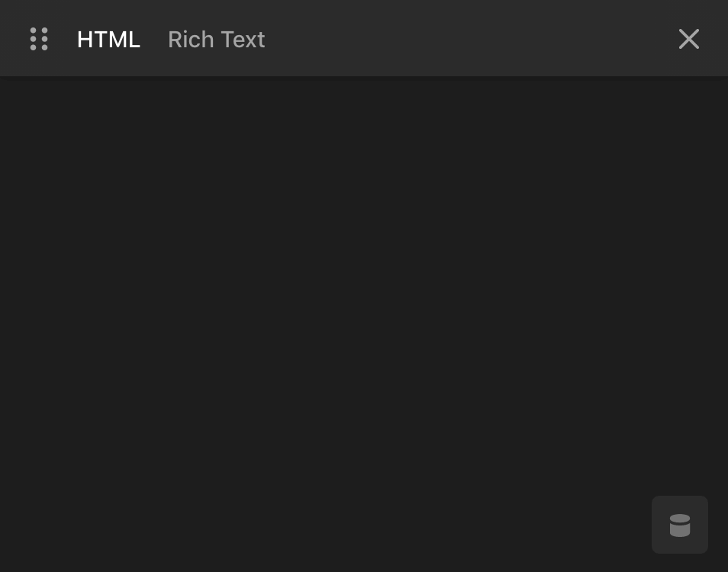
Task: Select the HTML editing mode
Action: [x=108, y=39]
